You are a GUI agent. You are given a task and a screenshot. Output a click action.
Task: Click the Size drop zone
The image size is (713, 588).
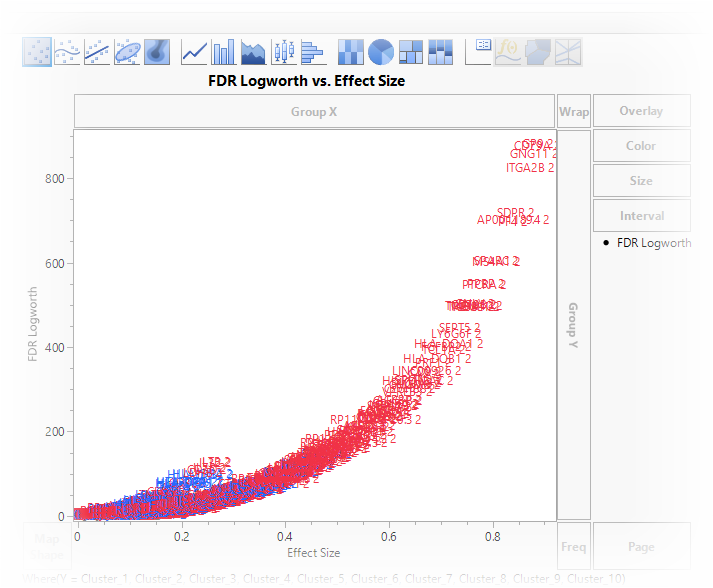pyautogui.click(x=641, y=181)
